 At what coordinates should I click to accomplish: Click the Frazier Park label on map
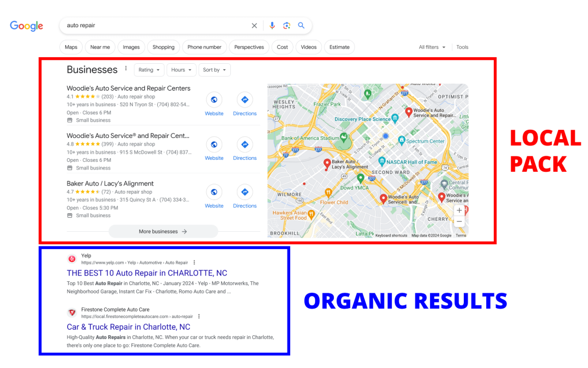pyautogui.click(x=327, y=104)
